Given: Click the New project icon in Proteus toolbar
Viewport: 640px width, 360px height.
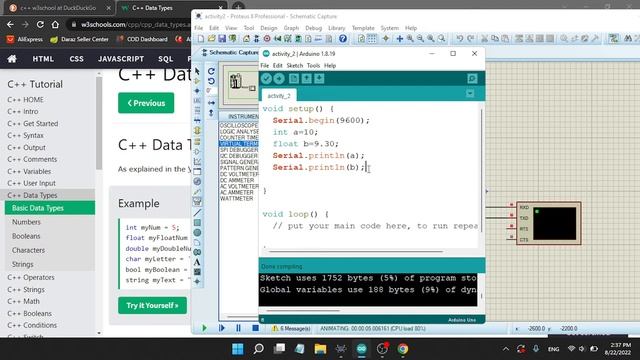Looking at the screenshot, I should click(x=201, y=38).
